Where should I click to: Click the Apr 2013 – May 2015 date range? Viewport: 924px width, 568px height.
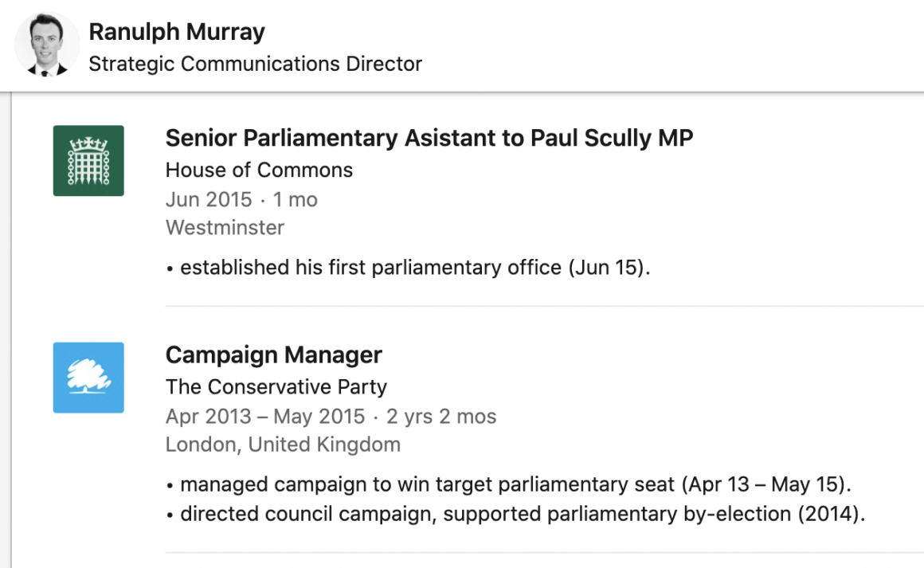click(x=265, y=416)
